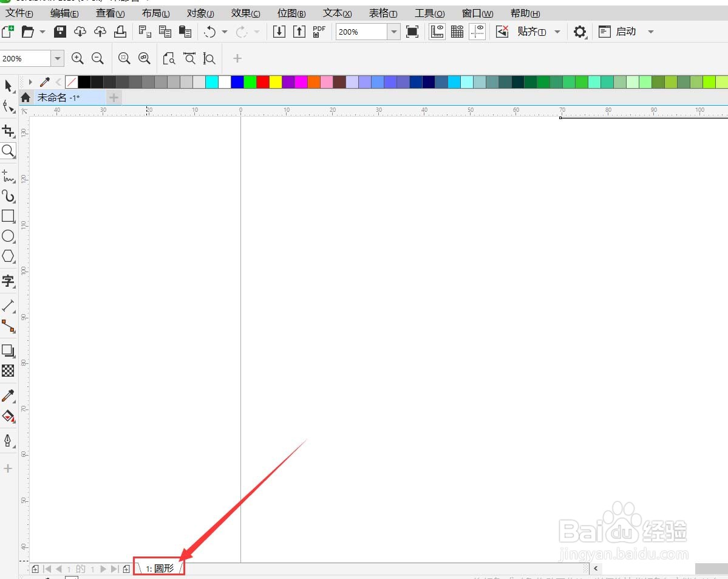Toggle Show rulers button
Viewport: 728px width, 579px height.
437,32
